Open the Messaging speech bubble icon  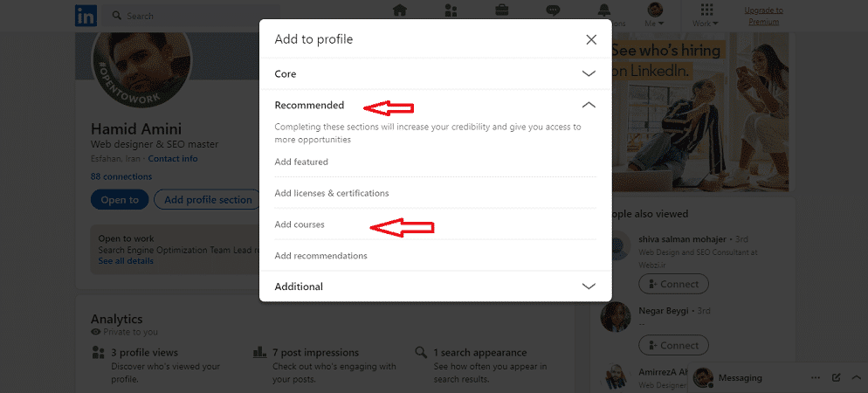click(x=553, y=10)
